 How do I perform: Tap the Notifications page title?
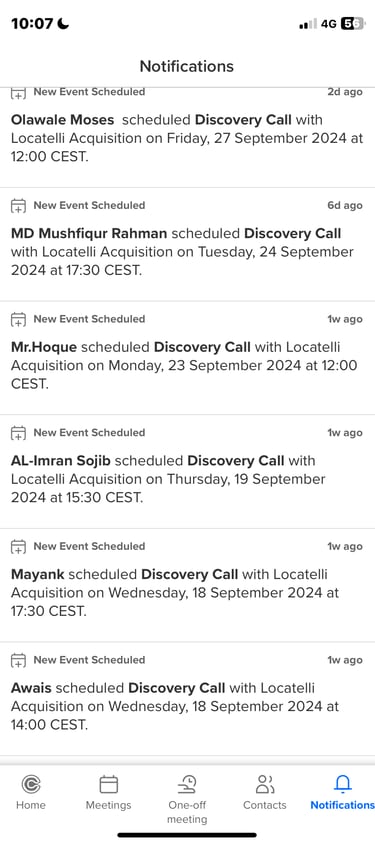coord(187,66)
